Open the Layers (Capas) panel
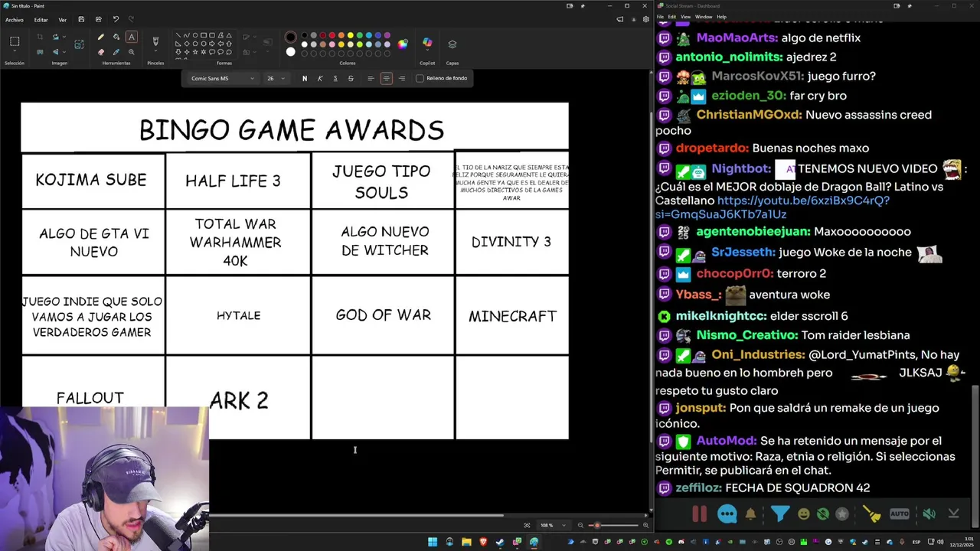 point(452,44)
